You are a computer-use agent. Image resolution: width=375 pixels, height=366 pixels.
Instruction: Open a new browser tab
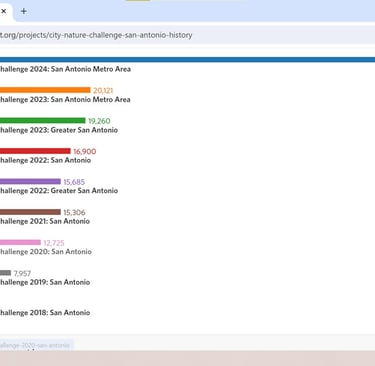pos(24,11)
